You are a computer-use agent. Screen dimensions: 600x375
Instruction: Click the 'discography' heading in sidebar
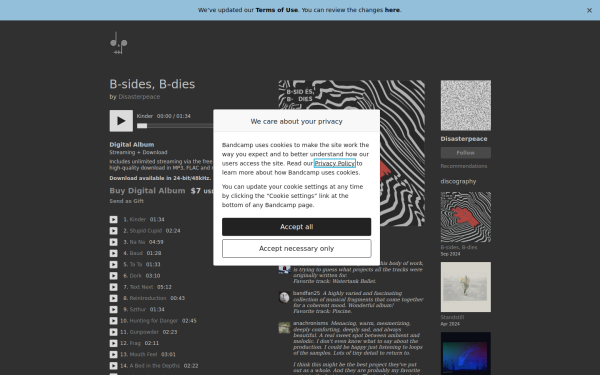pyautogui.click(x=458, y=181)
